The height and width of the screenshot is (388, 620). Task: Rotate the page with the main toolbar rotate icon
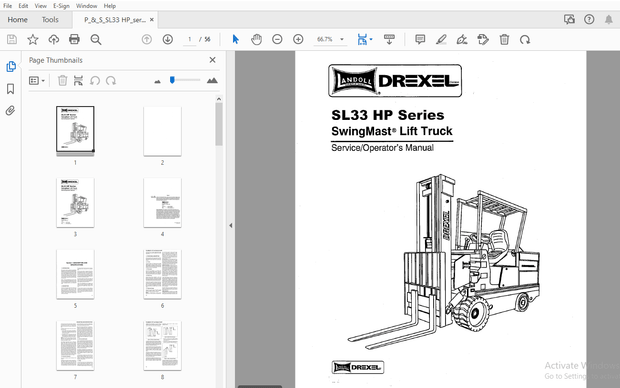525,39
